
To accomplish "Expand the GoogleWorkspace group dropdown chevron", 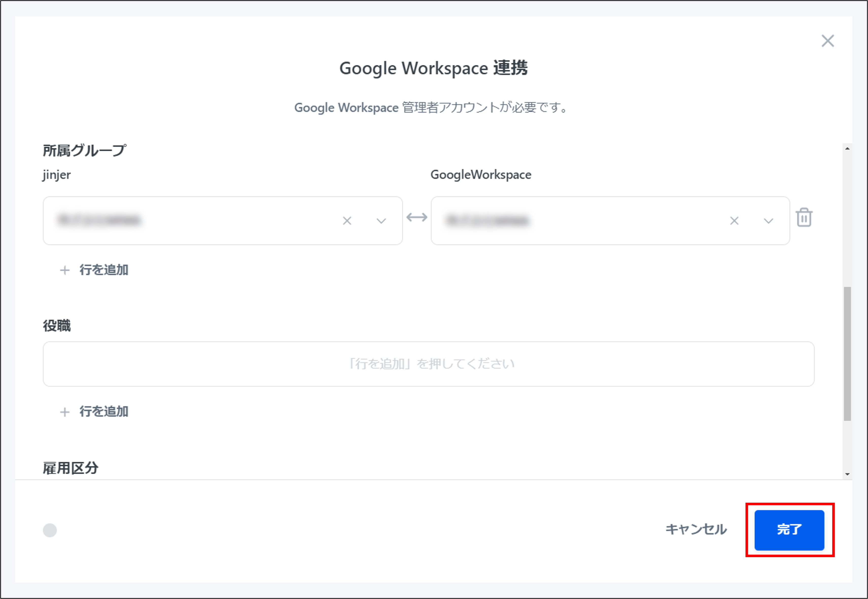I will pos(768,222).
